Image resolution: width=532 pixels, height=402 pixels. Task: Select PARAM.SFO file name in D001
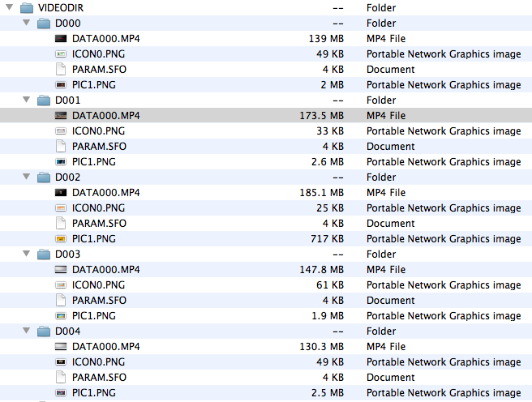pyautogui.click(x=99, y=146)
